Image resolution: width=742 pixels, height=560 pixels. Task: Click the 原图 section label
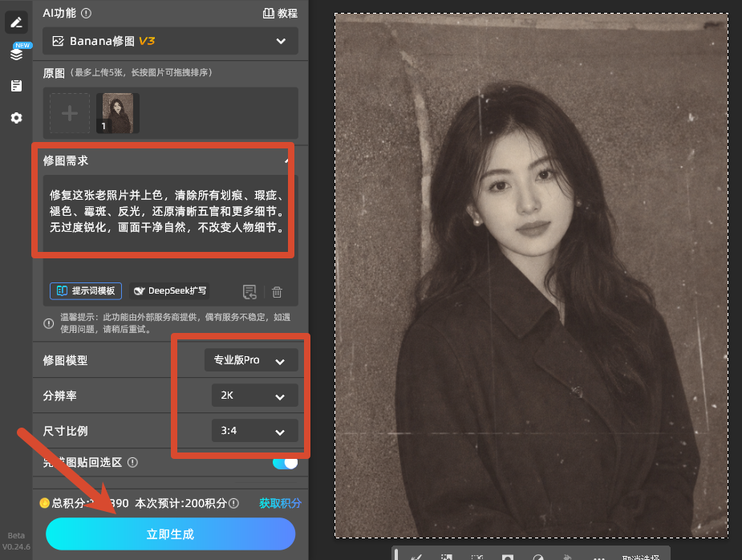coord(54,73)
